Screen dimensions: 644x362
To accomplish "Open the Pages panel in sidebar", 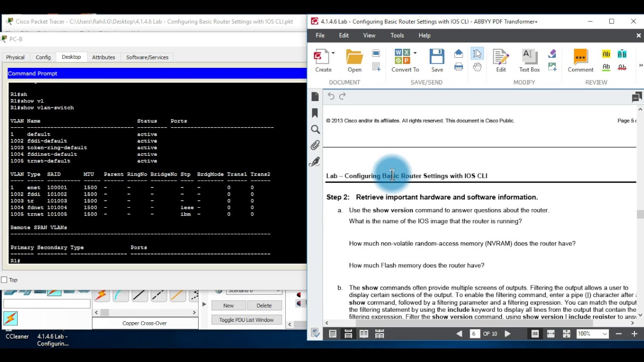I will (315, 97).
